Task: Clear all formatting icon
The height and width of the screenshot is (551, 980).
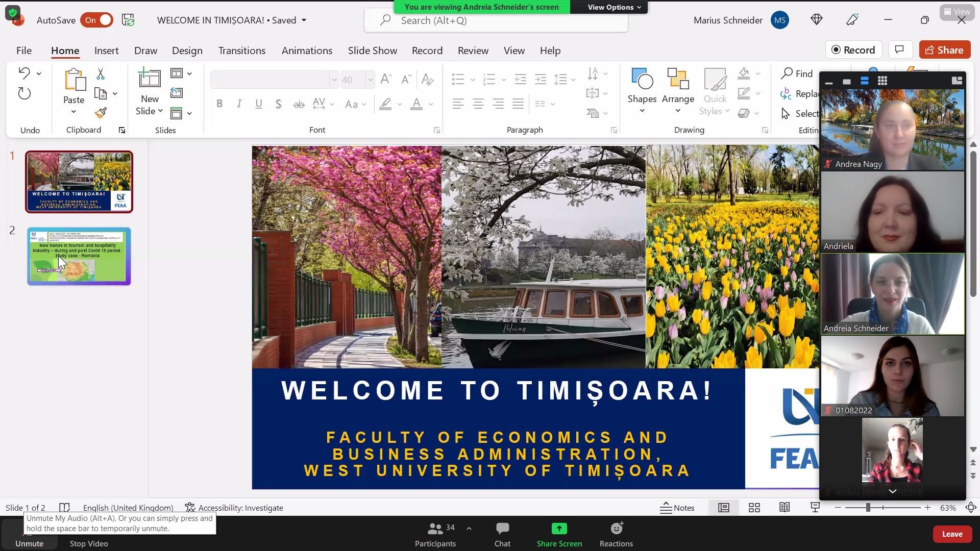Action: coord(428,79)
